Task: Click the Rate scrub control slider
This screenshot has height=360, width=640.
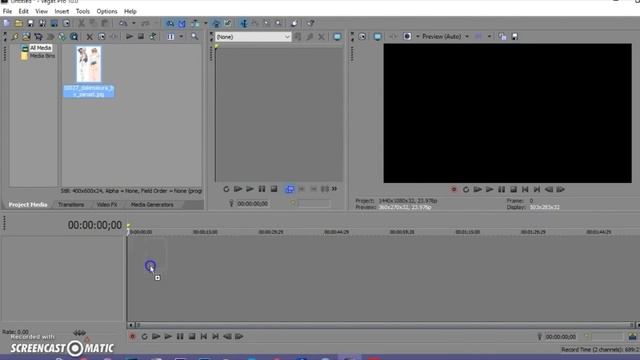Action: [x=79, y=333]
